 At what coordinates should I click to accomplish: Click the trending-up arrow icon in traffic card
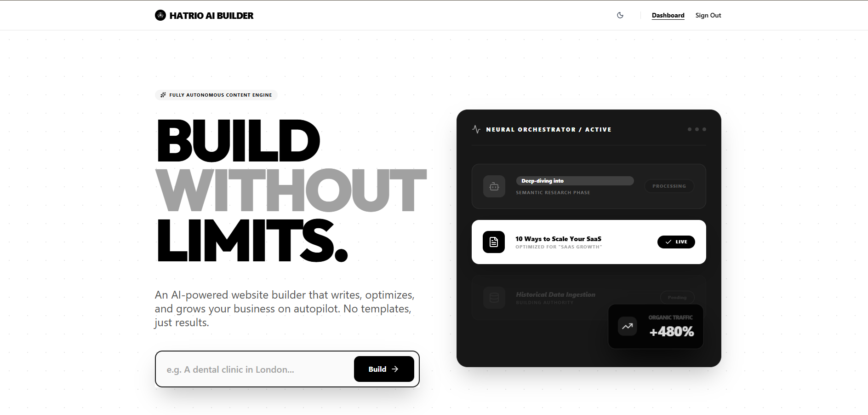pos(628,326)
